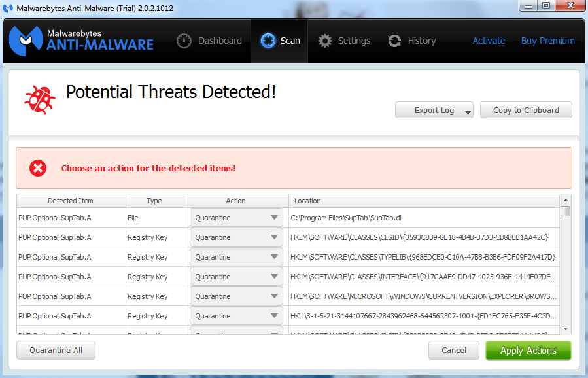The height and width of the screenshot is (378, 588).
Task: Close the Malwarebytes window
Action: click(570, 5)
